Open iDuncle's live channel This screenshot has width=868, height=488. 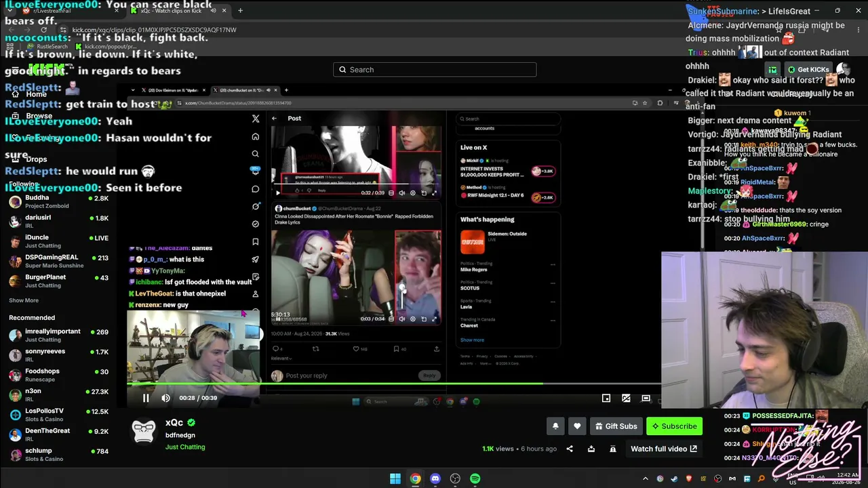point(58,241)
